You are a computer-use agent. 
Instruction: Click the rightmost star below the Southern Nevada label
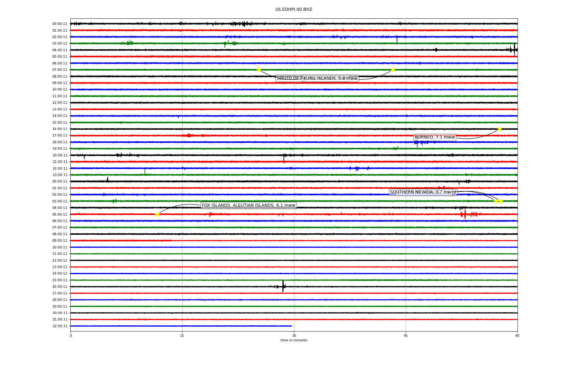tap(501, 201)
